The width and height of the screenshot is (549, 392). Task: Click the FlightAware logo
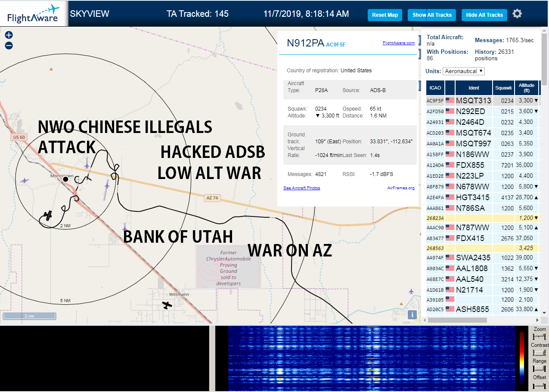34,13
